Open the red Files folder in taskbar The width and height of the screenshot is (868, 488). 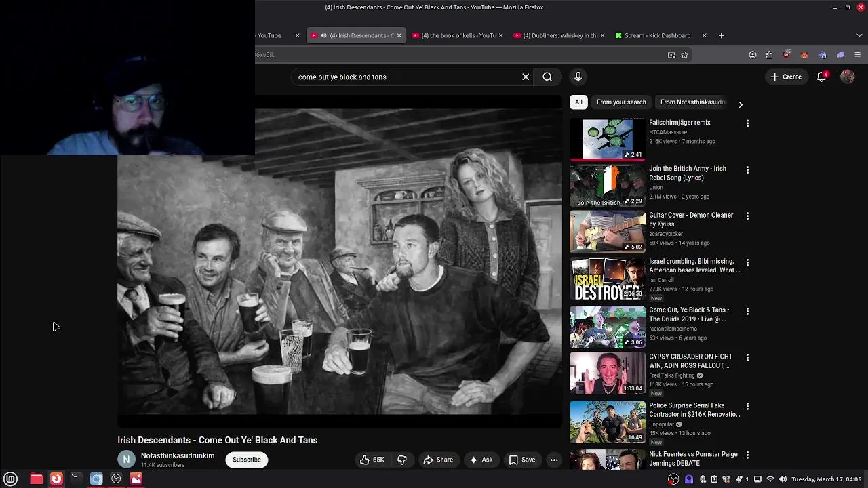[x=37, y=479]
